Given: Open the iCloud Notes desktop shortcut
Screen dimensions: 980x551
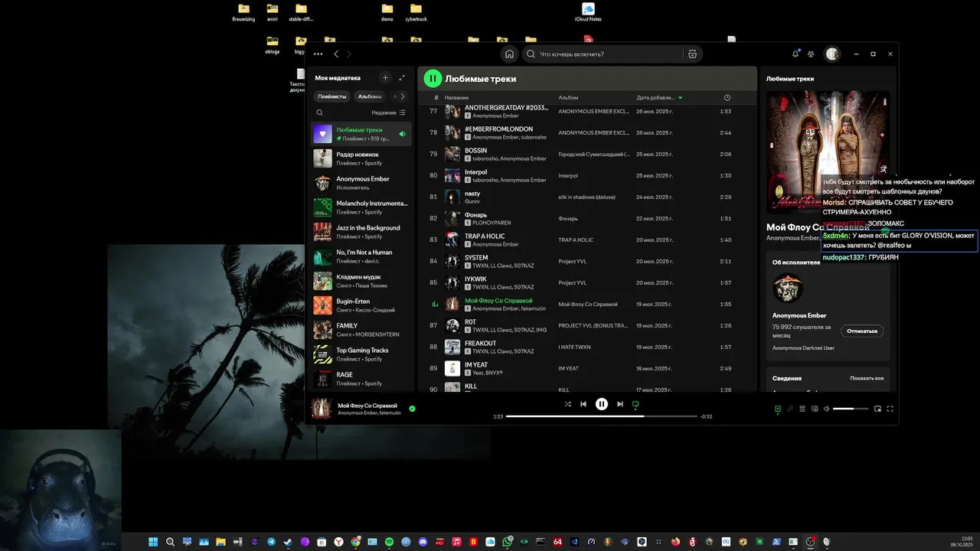Looking at the screenshot, I should click(588, 12).
